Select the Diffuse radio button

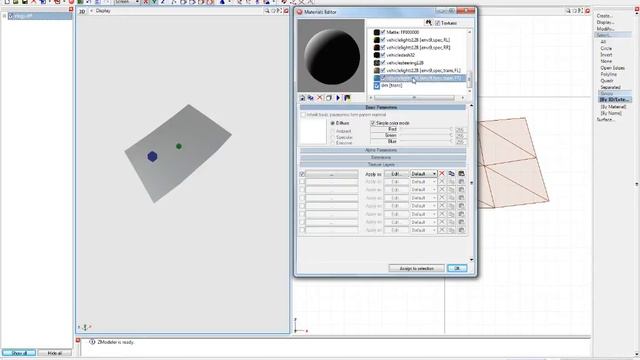point(333,123)
